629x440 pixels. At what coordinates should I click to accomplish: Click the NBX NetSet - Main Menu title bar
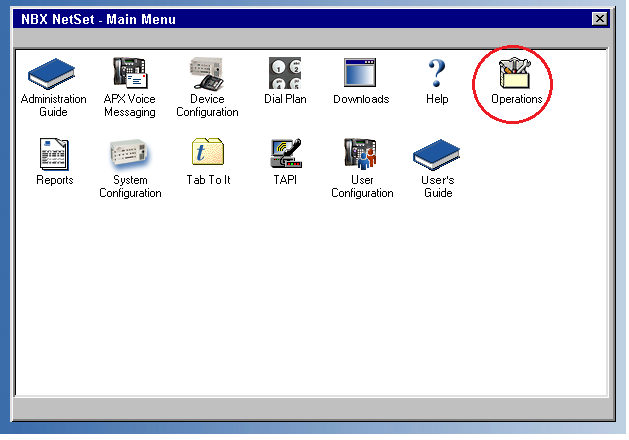click(x=300, y=18)
